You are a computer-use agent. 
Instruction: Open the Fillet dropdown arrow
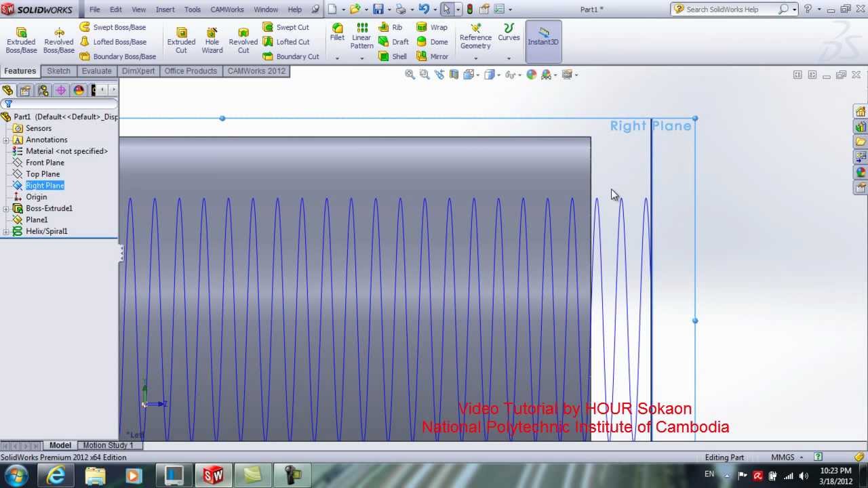pyautogui.click(x=337, y=58)
